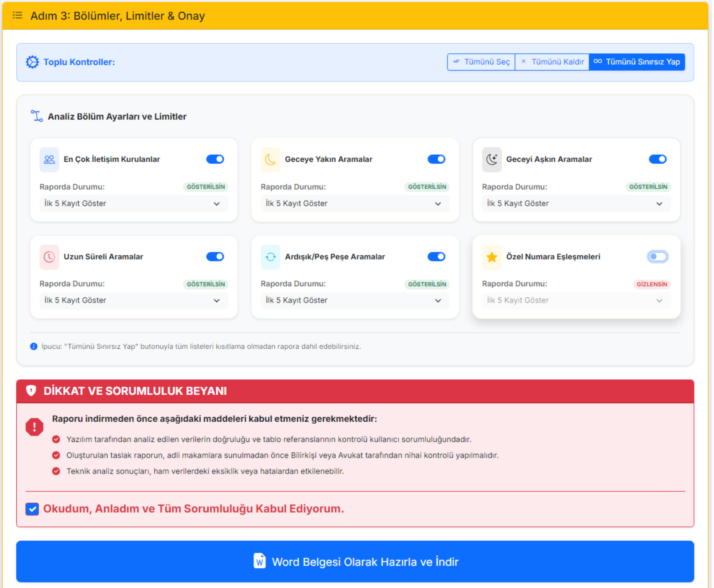Click the refresh icon for Ardışık/Peş Peşe Aramalar
The image size is (714, 588).
tap(270, 257)
